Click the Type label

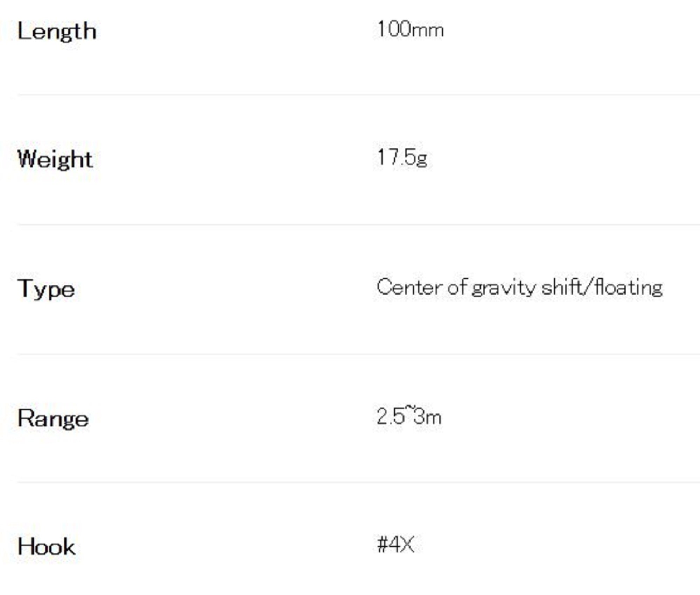pyautogui.click(x=46, y=290)
